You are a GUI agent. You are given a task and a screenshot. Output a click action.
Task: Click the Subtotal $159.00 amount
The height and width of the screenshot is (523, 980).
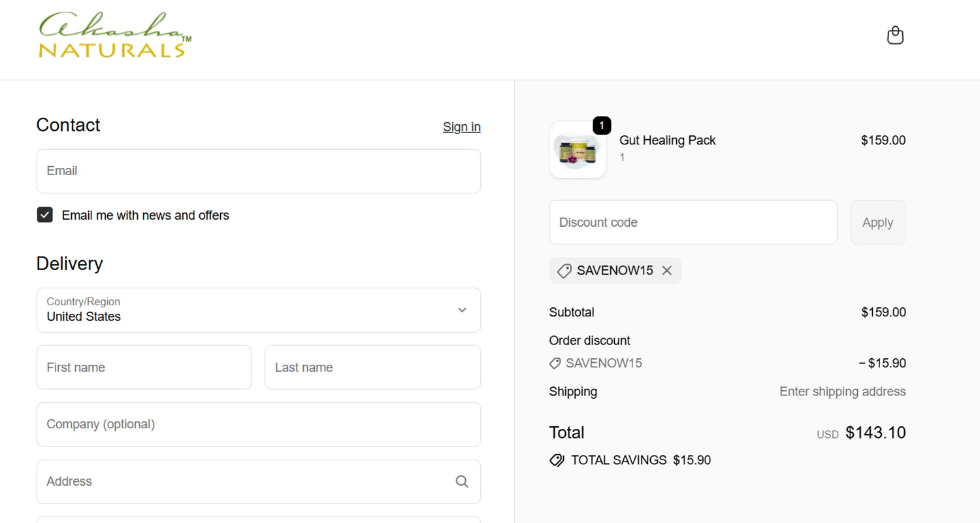pos(883,312)
